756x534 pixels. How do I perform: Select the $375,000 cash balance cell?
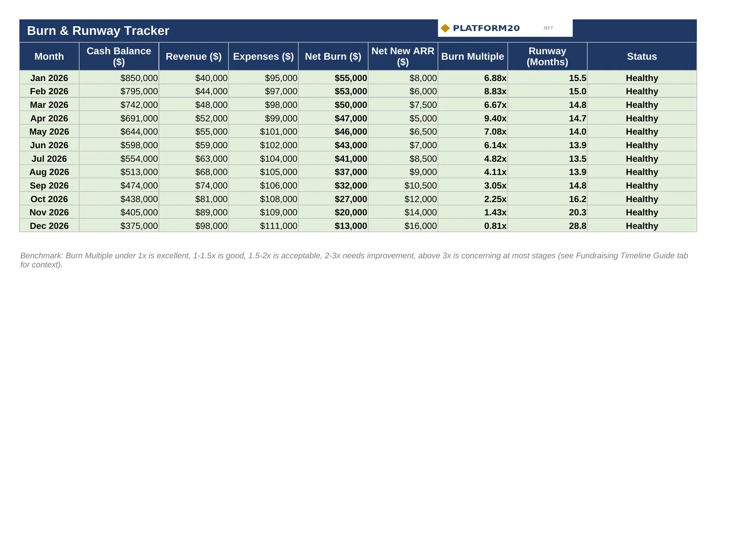119,225
